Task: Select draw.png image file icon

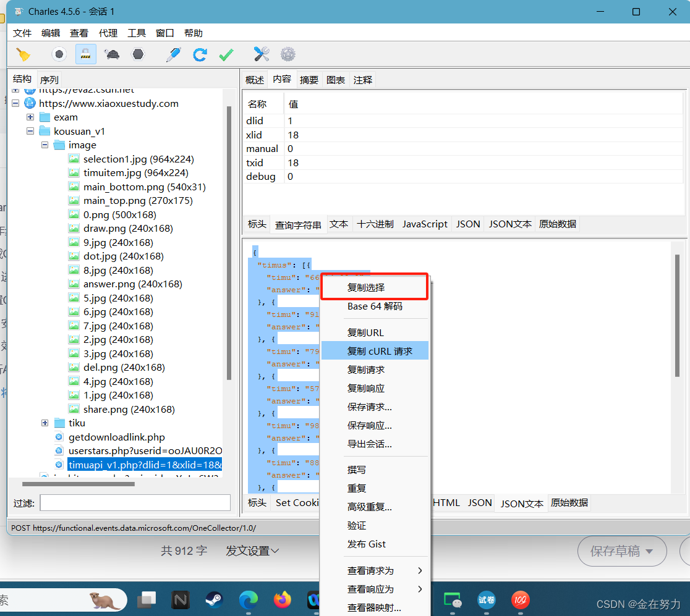Action: pyautogui.click(x=74, y=228)
